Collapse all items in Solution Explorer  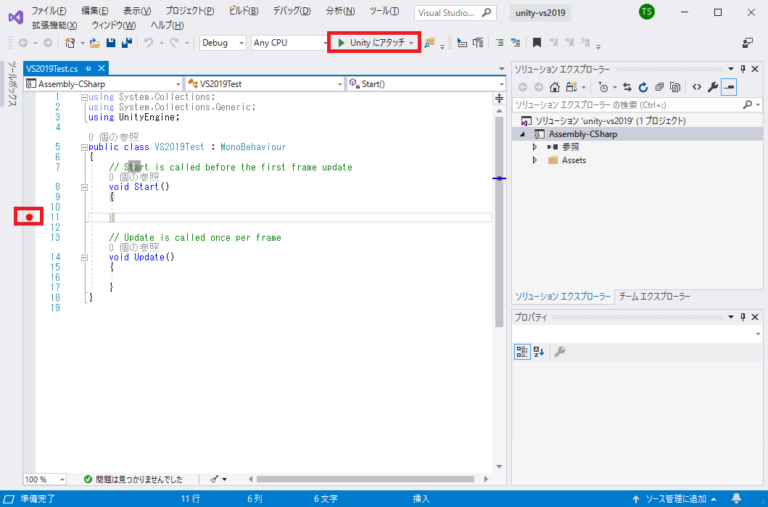pos(659,87)
